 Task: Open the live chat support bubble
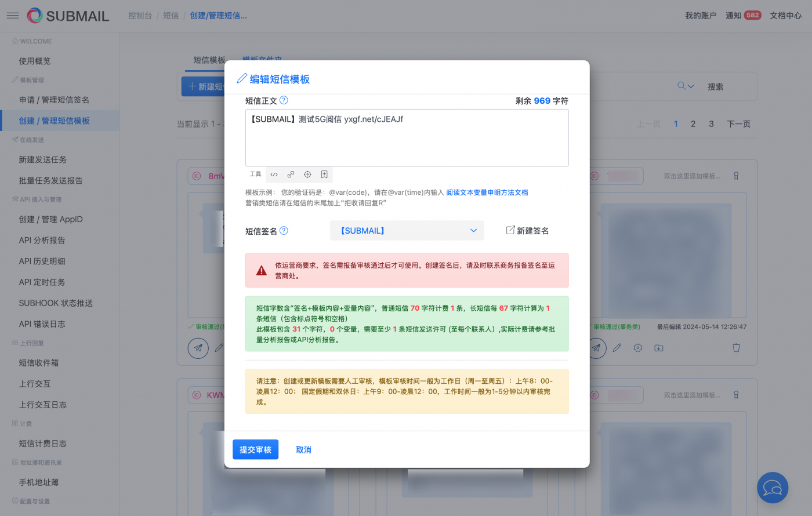tap(773, 487)
